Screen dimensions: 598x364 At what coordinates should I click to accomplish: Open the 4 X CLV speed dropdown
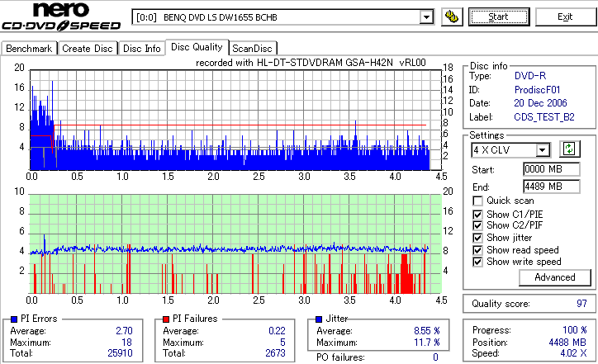pos(542,150)
